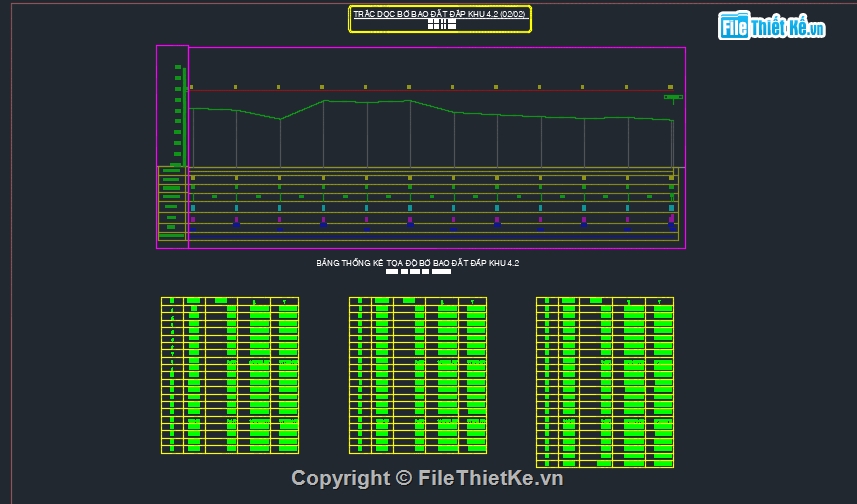Image resolution: width=857 pixels, height=504 pixels.
Task: Pick the middle coordinate statistics table
Action: click(418, 376)
